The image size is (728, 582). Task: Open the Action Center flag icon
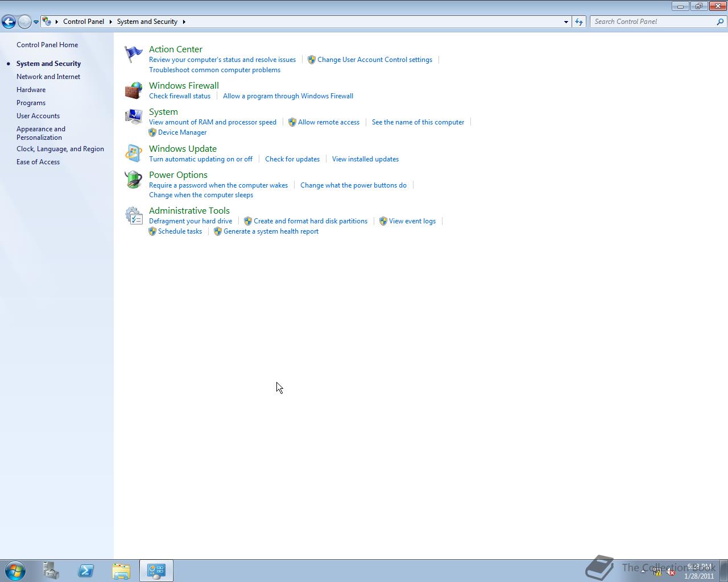coord(134,55)
